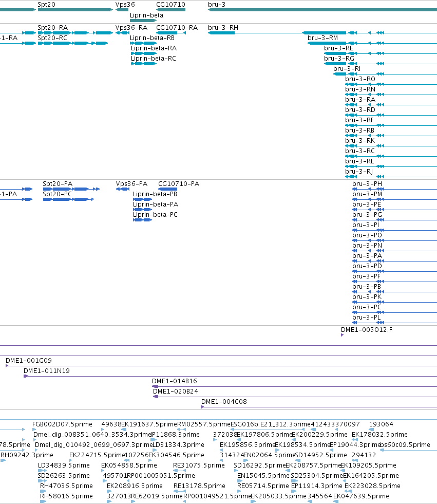
Task: Select the Vps36-PA protein
Action: point(123,189)
